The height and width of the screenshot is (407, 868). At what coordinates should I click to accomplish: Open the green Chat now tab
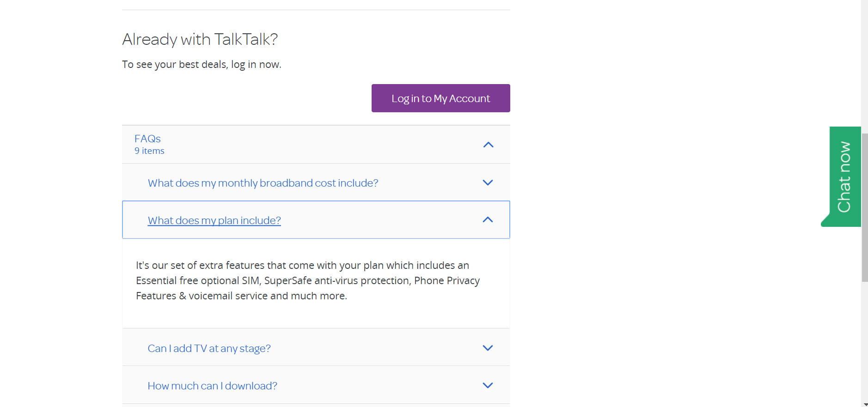coord(844,176)
